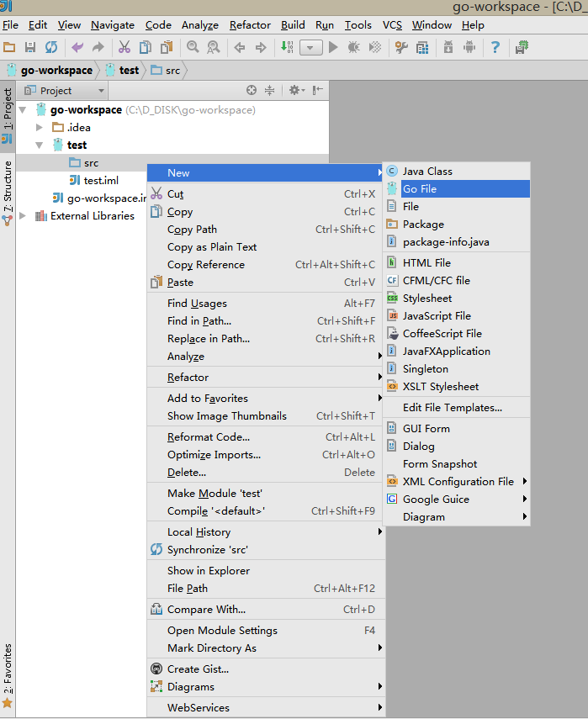Screen dimensions: 588x719
Task: Click the test breadcrumb in navigation bar
Action: click(x=123, y=70)
